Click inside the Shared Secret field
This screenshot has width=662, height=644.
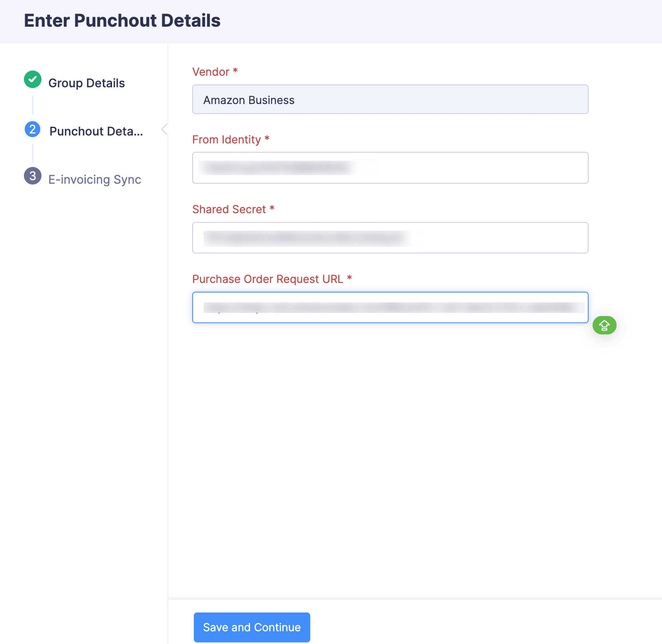coord(390,238)
